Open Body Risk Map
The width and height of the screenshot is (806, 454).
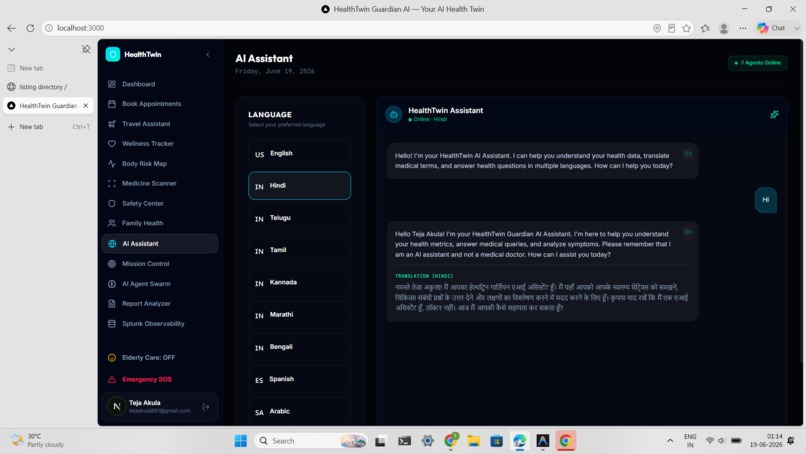pyautogui.click(x=159, y=164)
